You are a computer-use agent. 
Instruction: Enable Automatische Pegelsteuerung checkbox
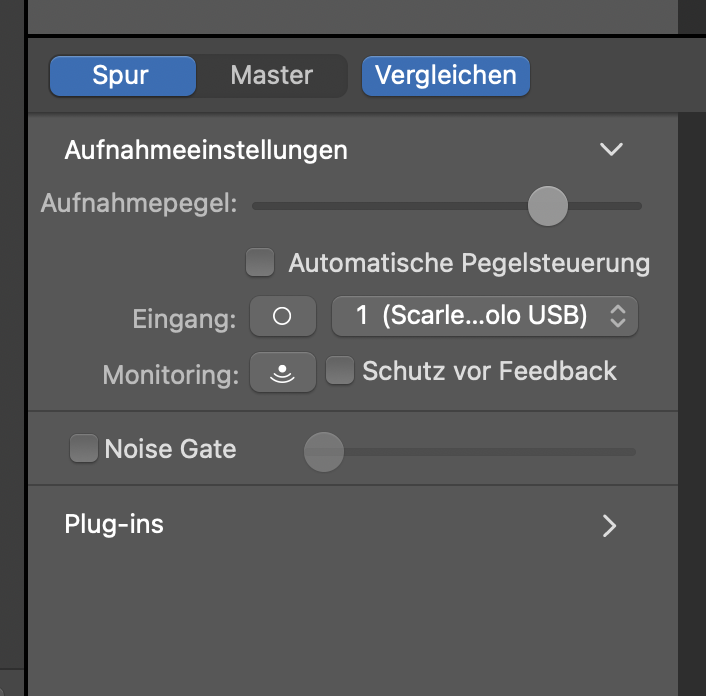pyautogui.click(x=260, y=262)
